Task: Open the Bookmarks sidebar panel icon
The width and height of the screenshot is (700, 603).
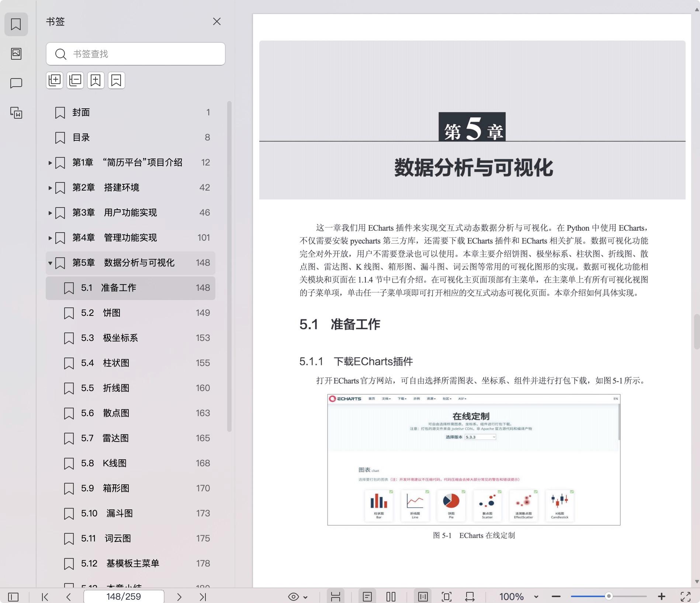Action: (16, 24)
